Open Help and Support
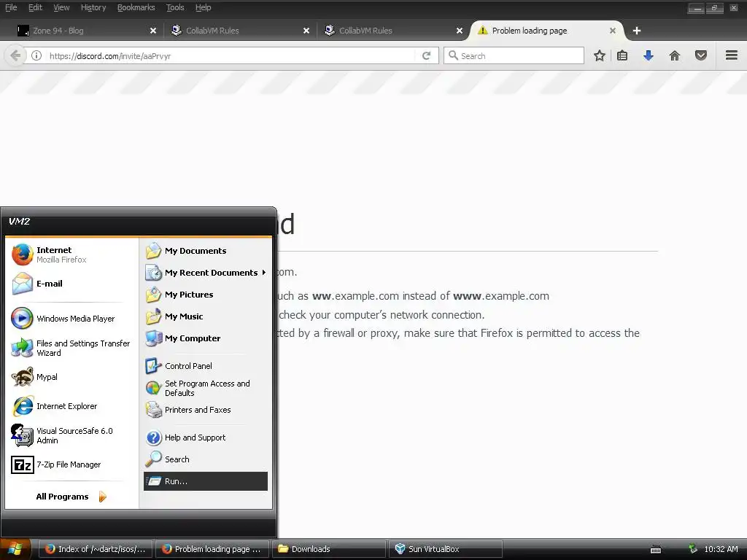 pos(205,437)
